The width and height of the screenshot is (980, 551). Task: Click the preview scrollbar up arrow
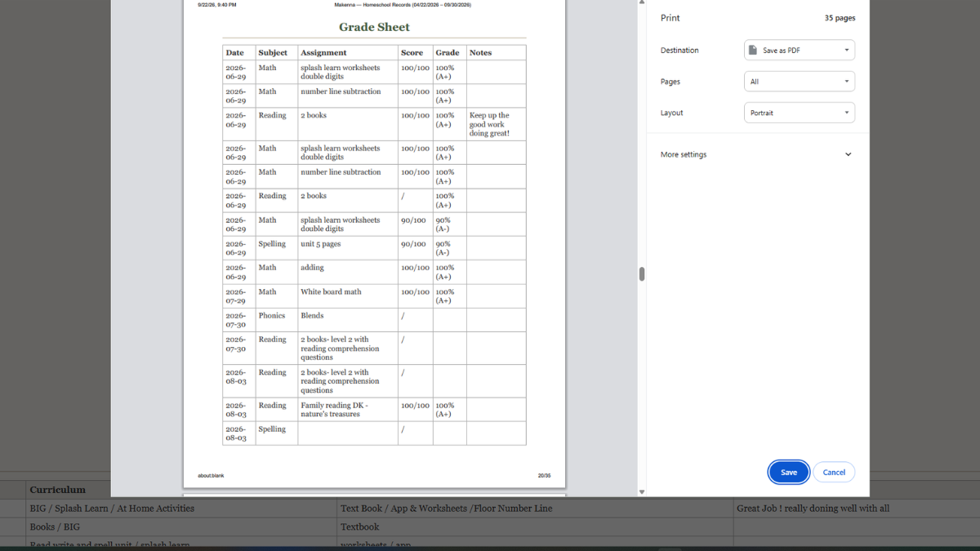(x=642, y=2)
